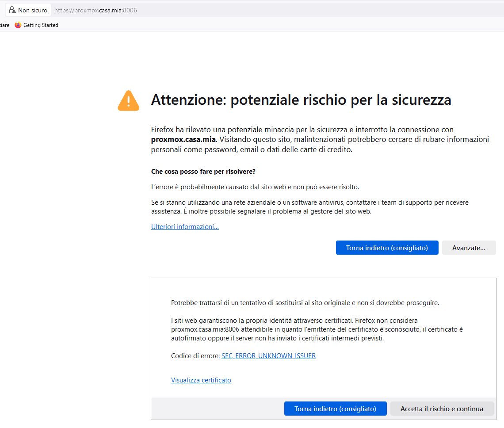Image resolution: width=504 pixels, height=428 pixels.
Task: Open the Getting Started bookmark
Action: pos(37,25)
